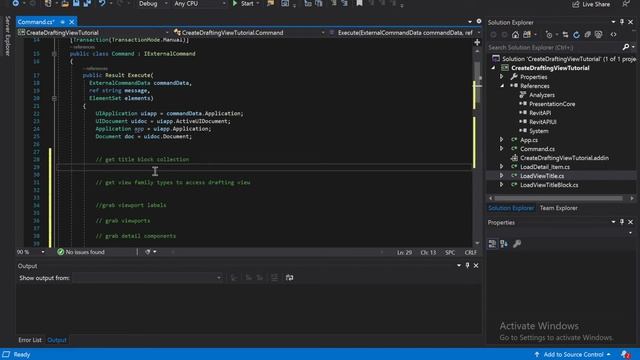Click the Undo arrow in the toolbar

(x=102, y=4)
